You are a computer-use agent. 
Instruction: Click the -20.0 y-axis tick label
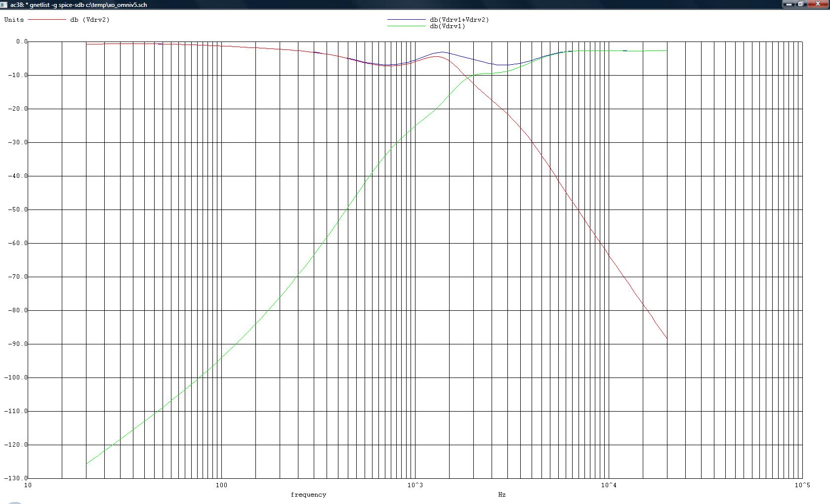(x=18, y=109)
